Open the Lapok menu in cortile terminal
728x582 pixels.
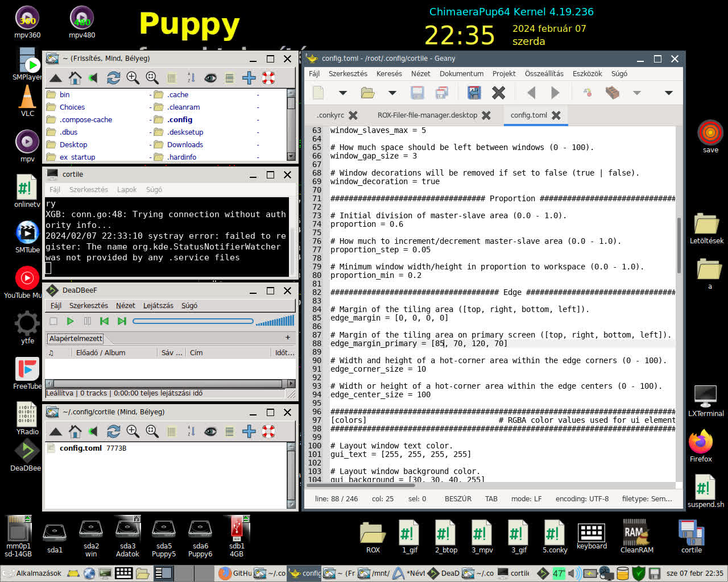tap(127, 190)
